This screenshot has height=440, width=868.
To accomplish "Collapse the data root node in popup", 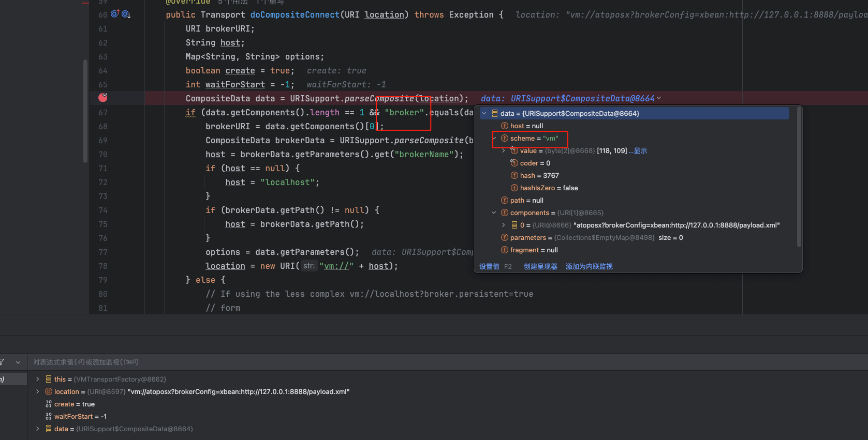I will pyautogui.click(x=484, y=113).
